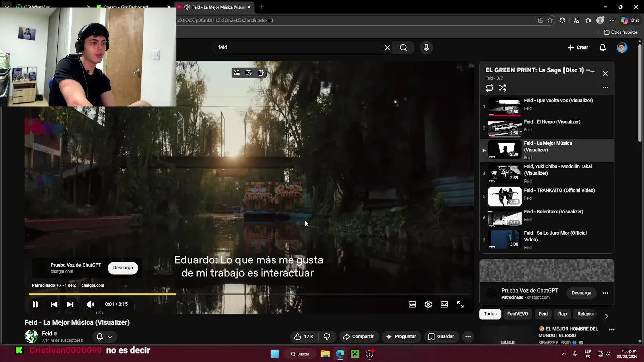Dislike the video
This screenshot has width=644, height=362.
click(x=327, y=337)
